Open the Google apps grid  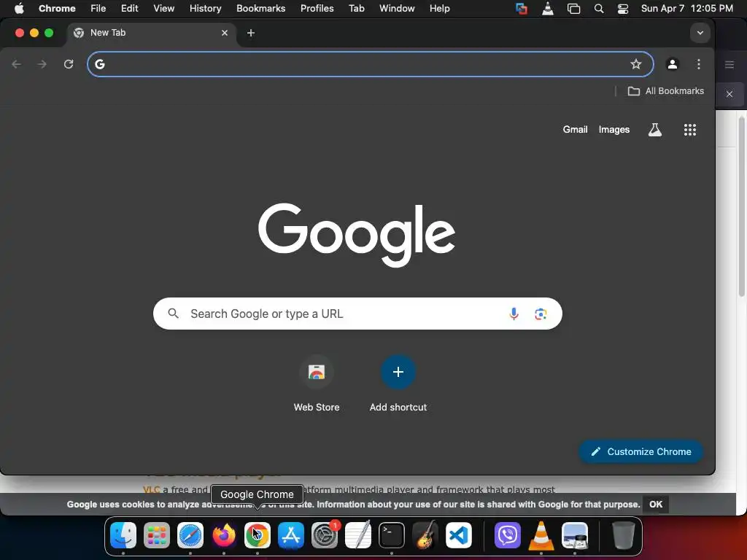(x=690, y=130)
